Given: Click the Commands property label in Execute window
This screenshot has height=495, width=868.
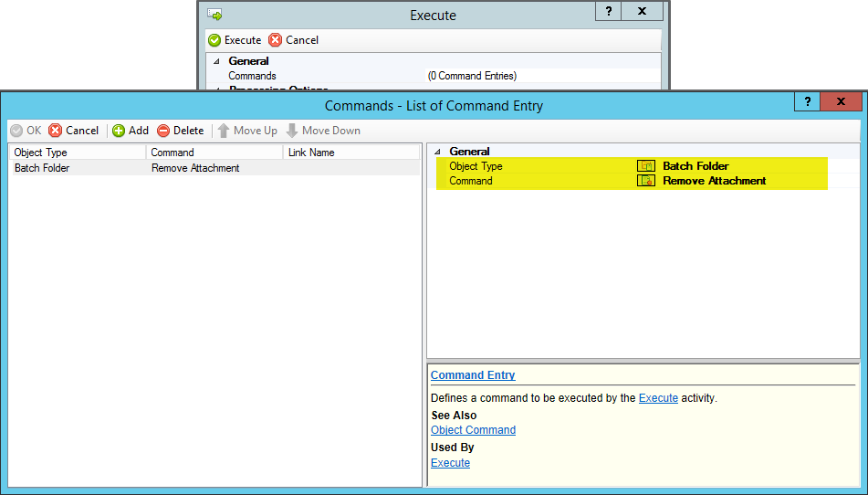Looking at the screenshot, I should coord(252,76).
